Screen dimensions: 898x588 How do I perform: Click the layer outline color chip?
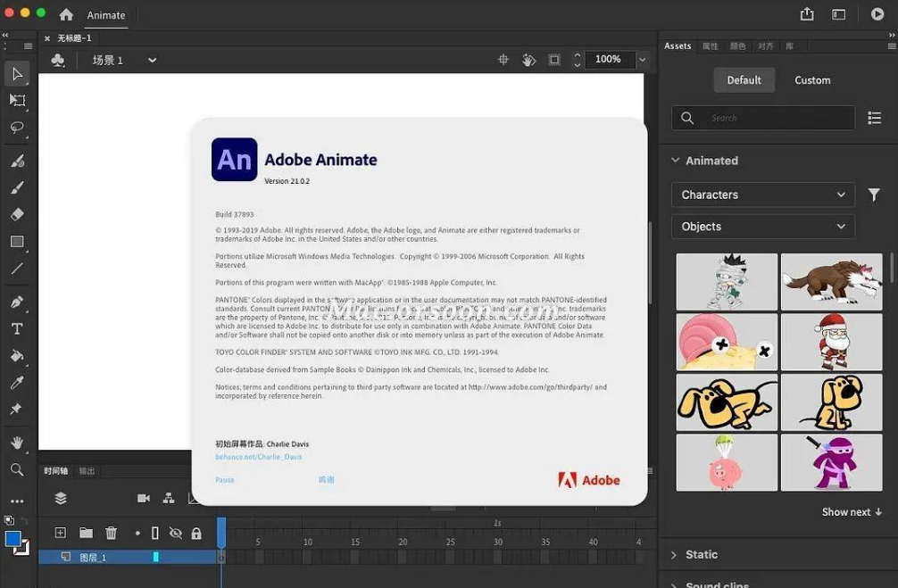click(156, 557)
